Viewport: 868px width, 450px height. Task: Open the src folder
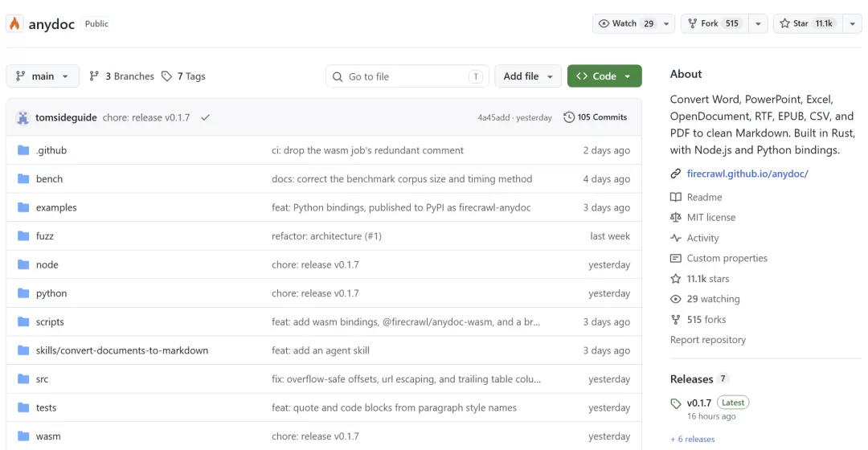point(42,379)
